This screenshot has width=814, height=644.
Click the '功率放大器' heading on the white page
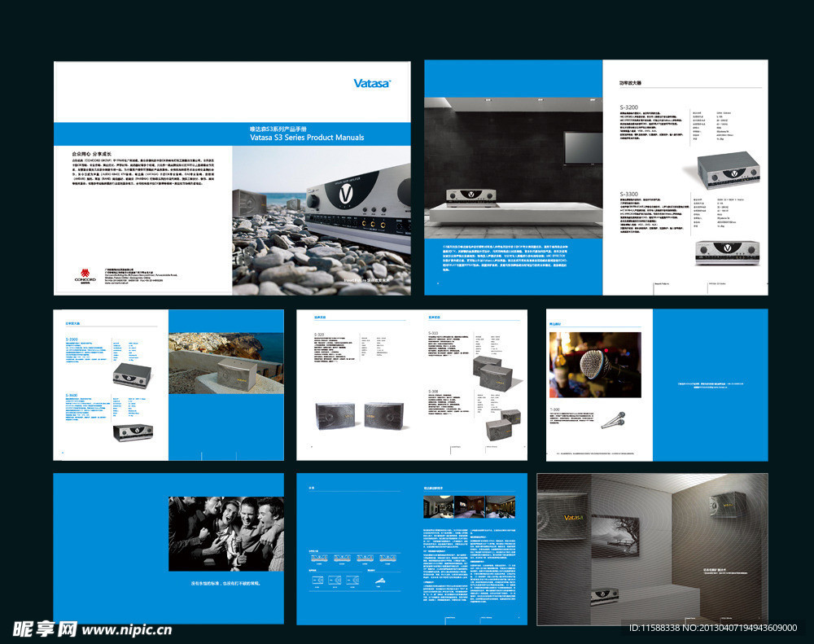[x=630, y=83]
